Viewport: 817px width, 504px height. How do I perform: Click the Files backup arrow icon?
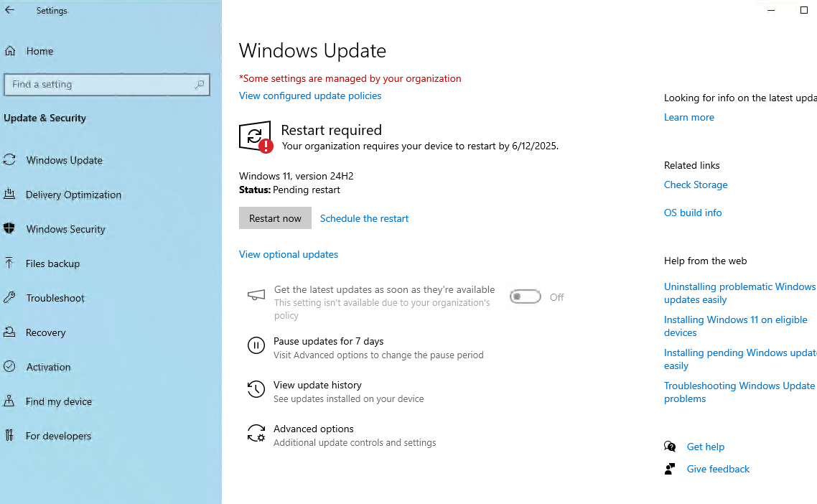[x=9, y=263]
